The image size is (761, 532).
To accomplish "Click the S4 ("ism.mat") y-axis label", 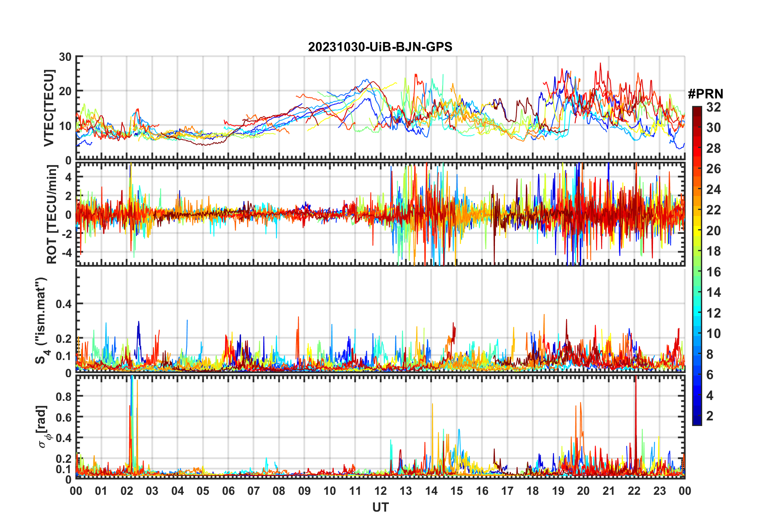I will [x=42, y=320].
